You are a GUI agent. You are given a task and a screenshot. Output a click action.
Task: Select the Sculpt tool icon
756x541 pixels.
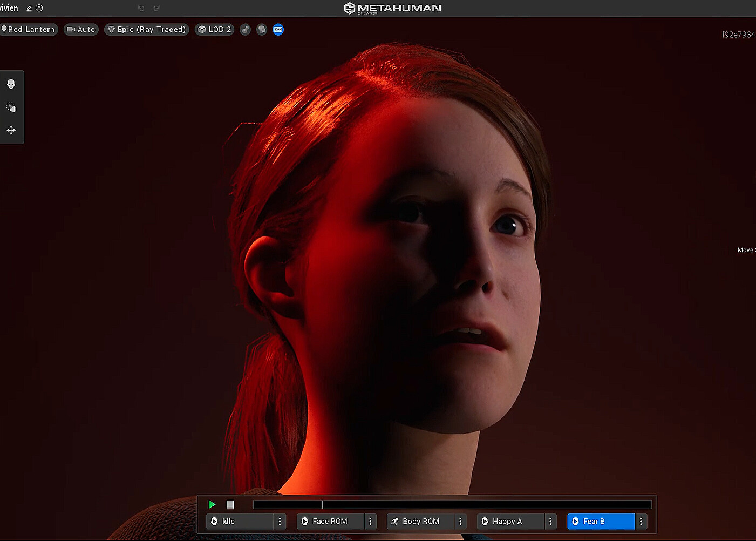point(11,107)
